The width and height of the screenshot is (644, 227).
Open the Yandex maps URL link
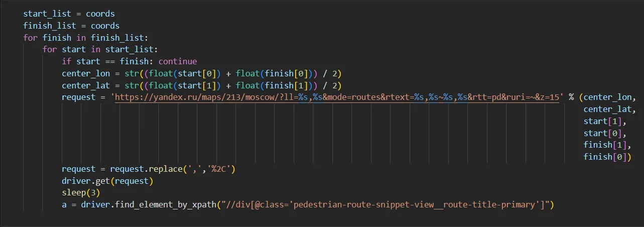tap(336, 97)
